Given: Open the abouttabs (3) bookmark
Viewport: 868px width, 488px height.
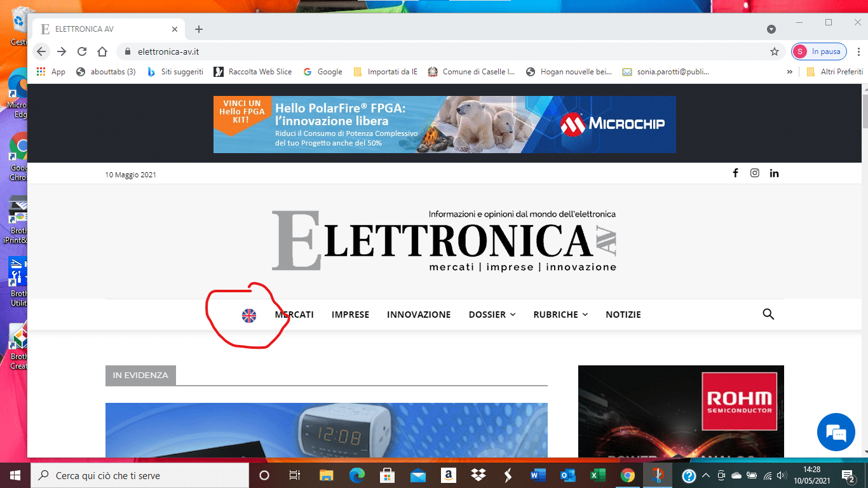Looking at the screenshot, I should [106, 72].
